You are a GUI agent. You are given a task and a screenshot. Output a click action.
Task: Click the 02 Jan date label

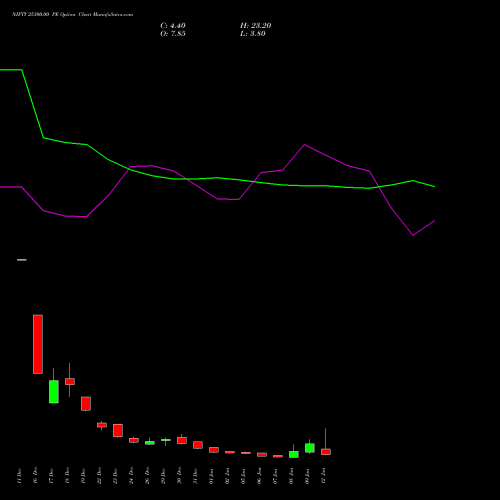[227, 476]
